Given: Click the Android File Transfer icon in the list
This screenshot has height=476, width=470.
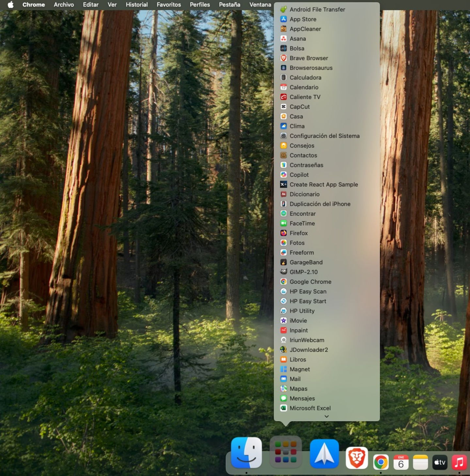Looking at the screenshot, I should coord(284,9).
